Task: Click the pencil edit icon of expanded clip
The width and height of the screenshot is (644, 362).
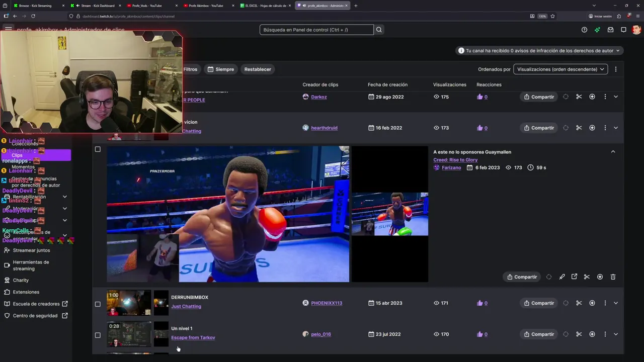Action: [x=562, y=277]
